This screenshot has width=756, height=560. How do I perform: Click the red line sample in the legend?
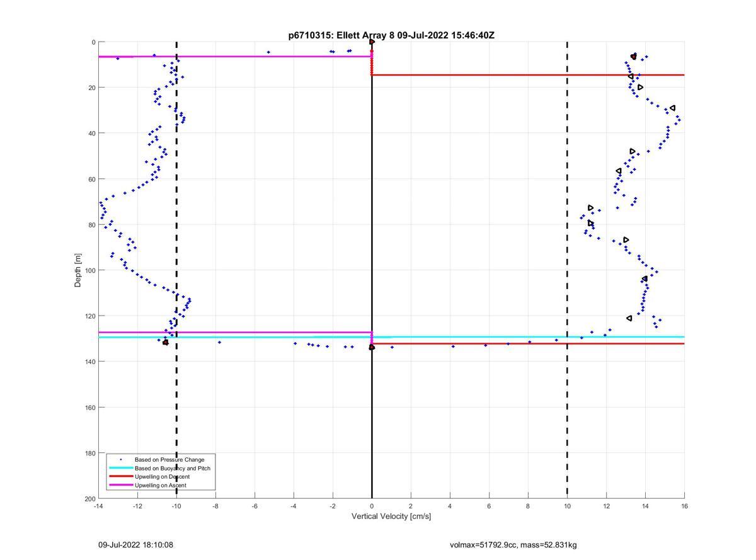[x=120, y=477]
